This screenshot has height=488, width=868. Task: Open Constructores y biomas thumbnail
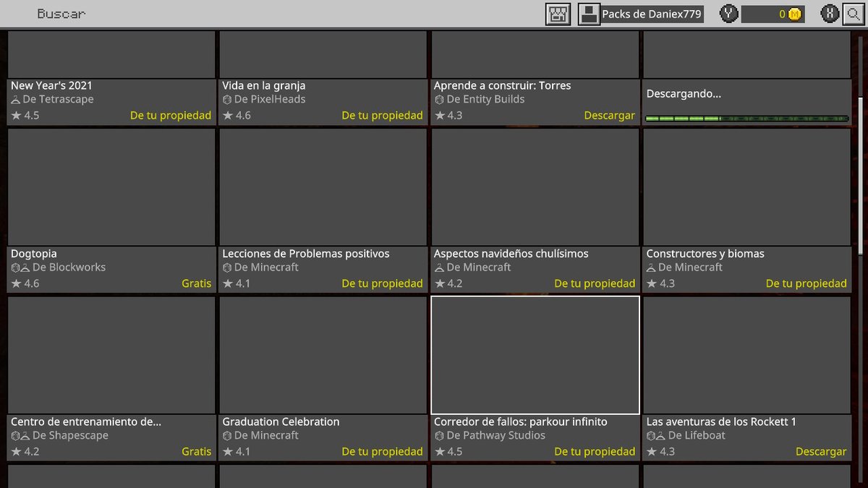746,187
